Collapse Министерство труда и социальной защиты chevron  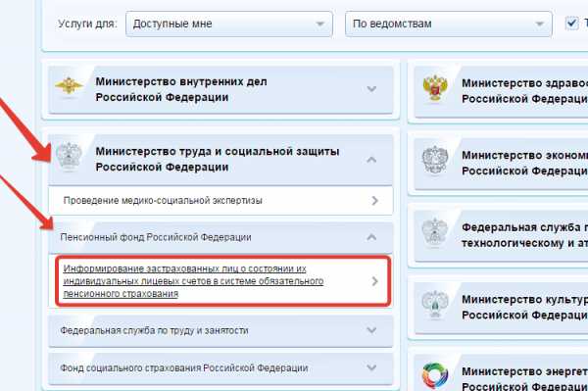[371, 160]
